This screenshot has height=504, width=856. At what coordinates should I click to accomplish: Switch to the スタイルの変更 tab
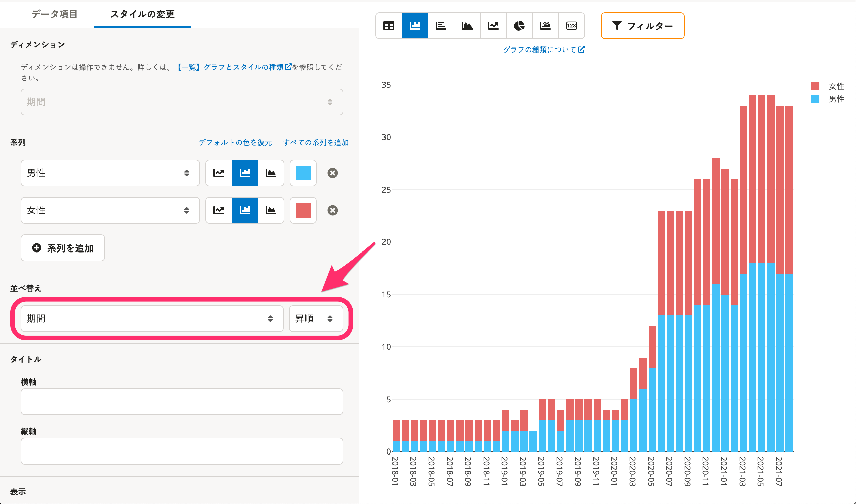(x=142, y=14)
